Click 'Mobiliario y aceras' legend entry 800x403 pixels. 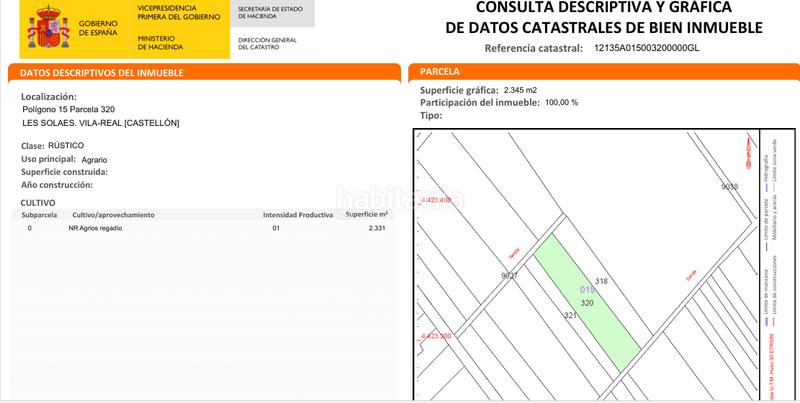[x=774, y=218]
